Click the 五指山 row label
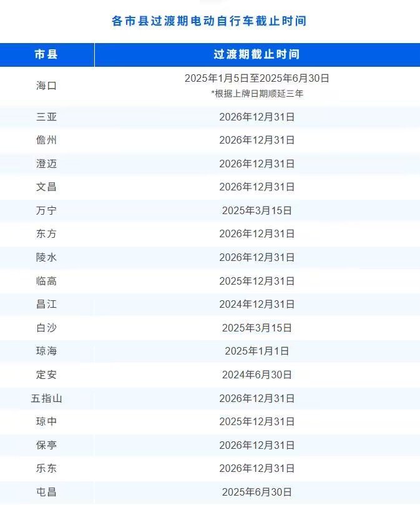The width and height of the screenshot is (420, 505). pyautogui.click(x=46, y=399)
